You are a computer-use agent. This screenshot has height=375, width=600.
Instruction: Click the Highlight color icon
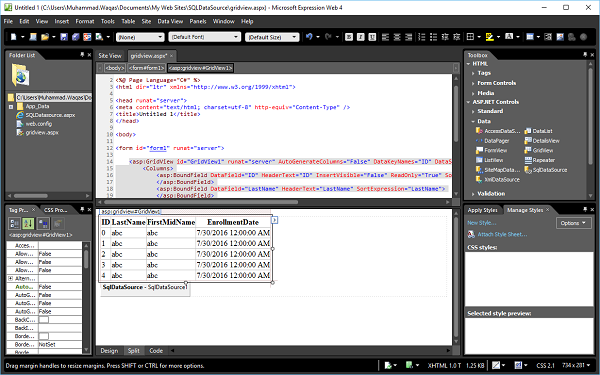[489, 37]
